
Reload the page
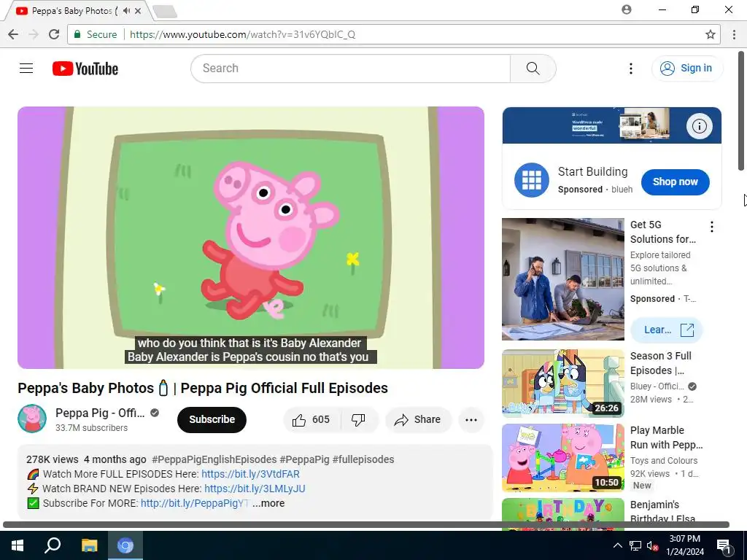coord(54,34)
